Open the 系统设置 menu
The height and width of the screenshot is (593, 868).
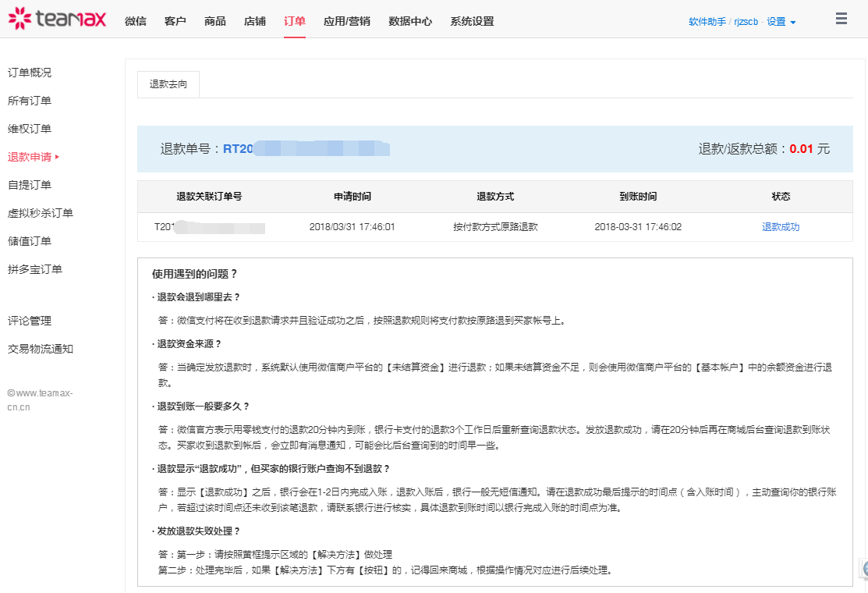pos(472,21)
